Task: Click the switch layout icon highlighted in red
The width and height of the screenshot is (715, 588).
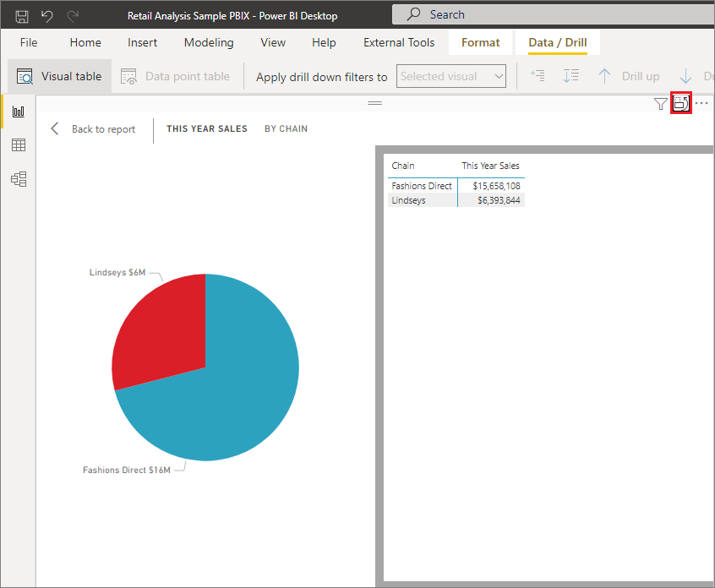Action: tap(681, 102)
